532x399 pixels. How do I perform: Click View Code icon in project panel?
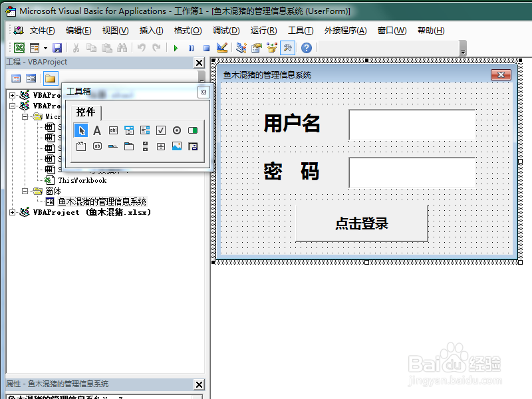[16, 78]
